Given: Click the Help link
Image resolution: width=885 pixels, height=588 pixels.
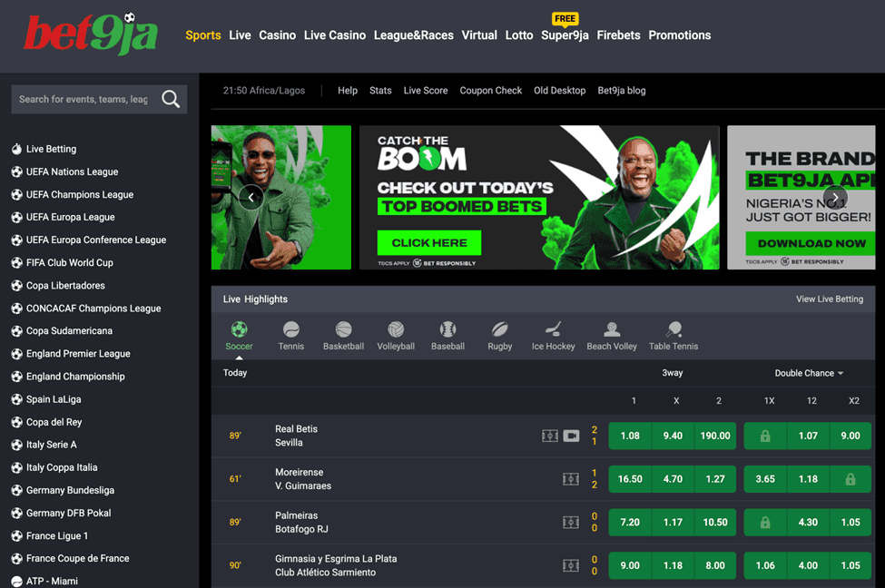Looking at the screenshot, I should pyautogui.click(x=348, y=91).
